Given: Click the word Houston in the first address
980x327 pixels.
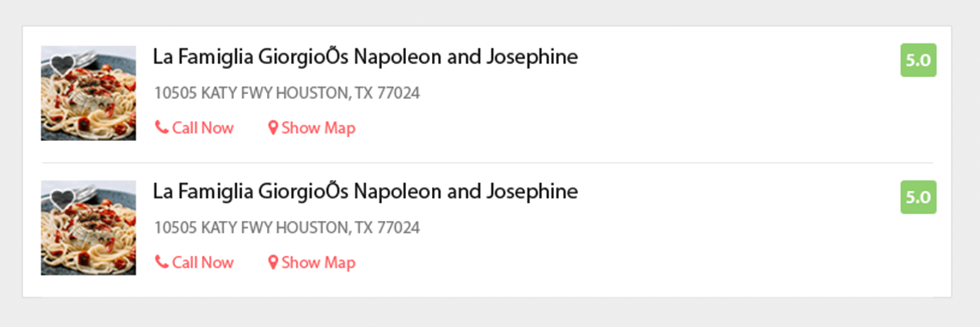Looking at the screenshot, I should click(x=313, y=93).
